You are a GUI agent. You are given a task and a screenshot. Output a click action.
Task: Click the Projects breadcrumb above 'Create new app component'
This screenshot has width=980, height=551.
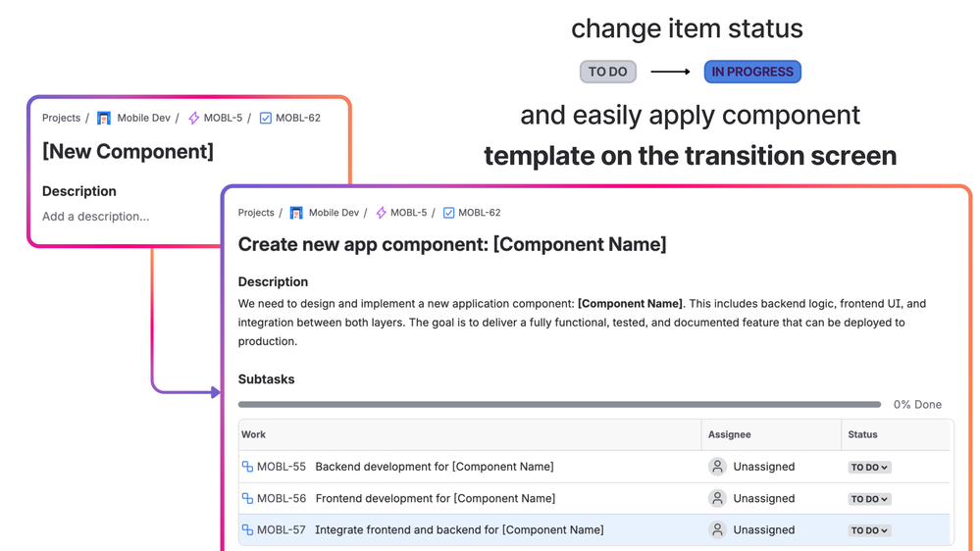coord(256,213)
